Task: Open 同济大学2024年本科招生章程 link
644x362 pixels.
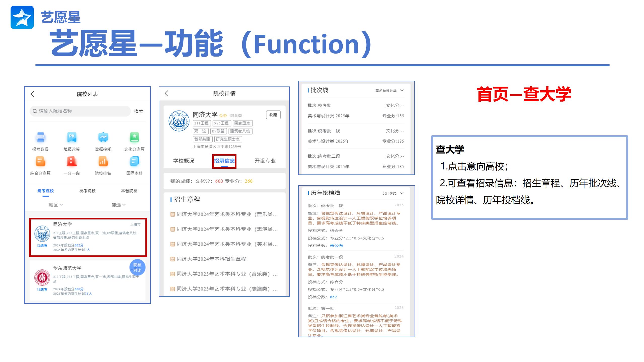Action: (211, 259)
